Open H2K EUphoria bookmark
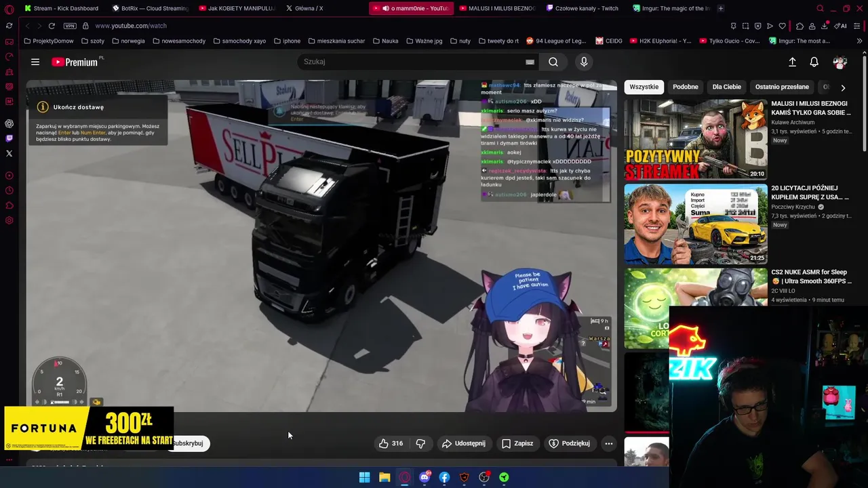The image size is (868, 488). tap(660, 41)
